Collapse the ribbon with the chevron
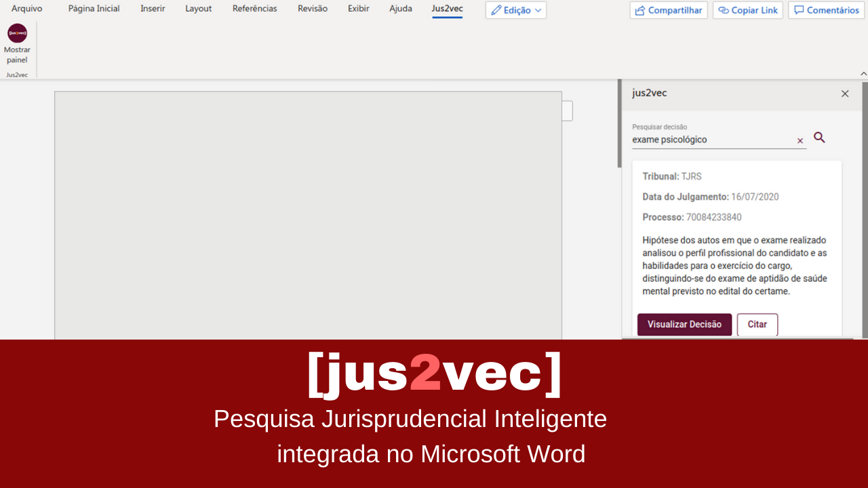This screenshot has width=868, height=488. tap(863, 73)
